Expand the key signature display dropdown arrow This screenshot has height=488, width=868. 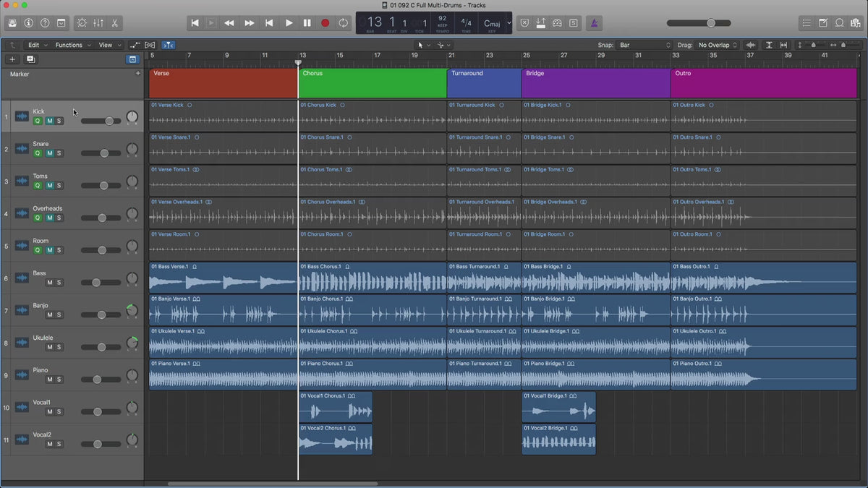509,23
